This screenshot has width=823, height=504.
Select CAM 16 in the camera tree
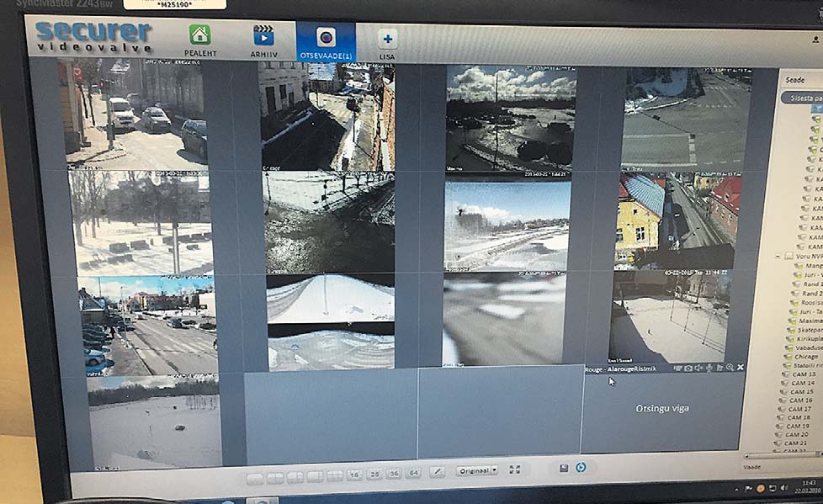[798, 400]
